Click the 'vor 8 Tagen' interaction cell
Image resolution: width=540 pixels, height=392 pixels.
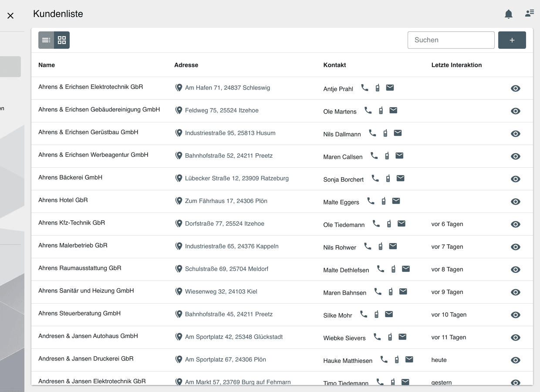click(447, 269)
